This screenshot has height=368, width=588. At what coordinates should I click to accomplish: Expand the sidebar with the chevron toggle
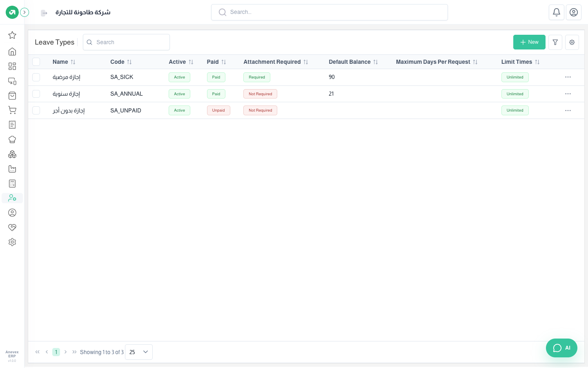click(24, 12)
